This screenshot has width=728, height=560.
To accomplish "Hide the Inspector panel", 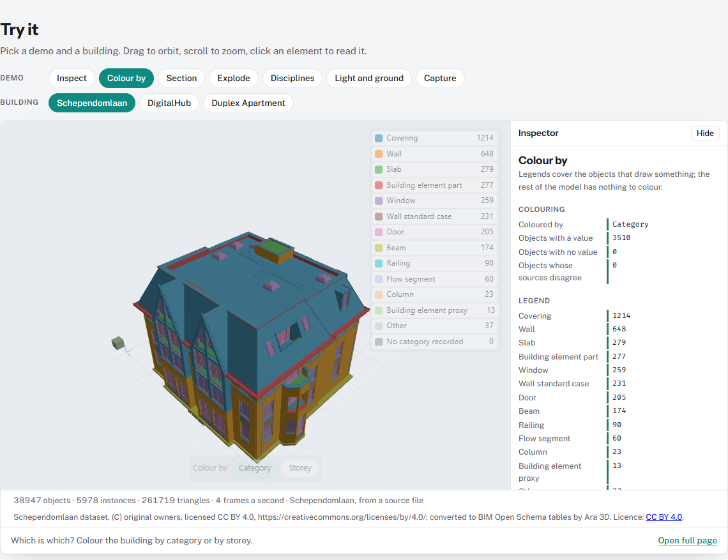I will click(x=705, y=133).
